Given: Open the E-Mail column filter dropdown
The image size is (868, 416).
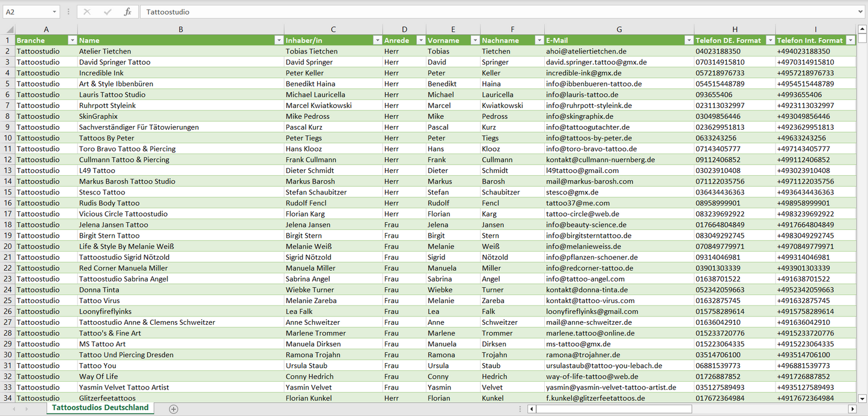Looking at the screenshot, I should pos(688,40).
